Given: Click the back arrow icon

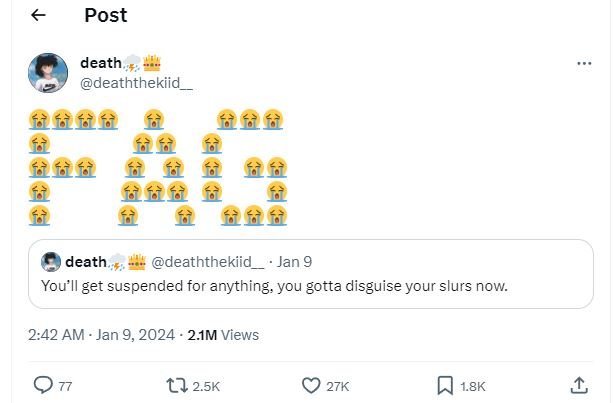Looking at the screenshot, I should [x=38, y=15].
